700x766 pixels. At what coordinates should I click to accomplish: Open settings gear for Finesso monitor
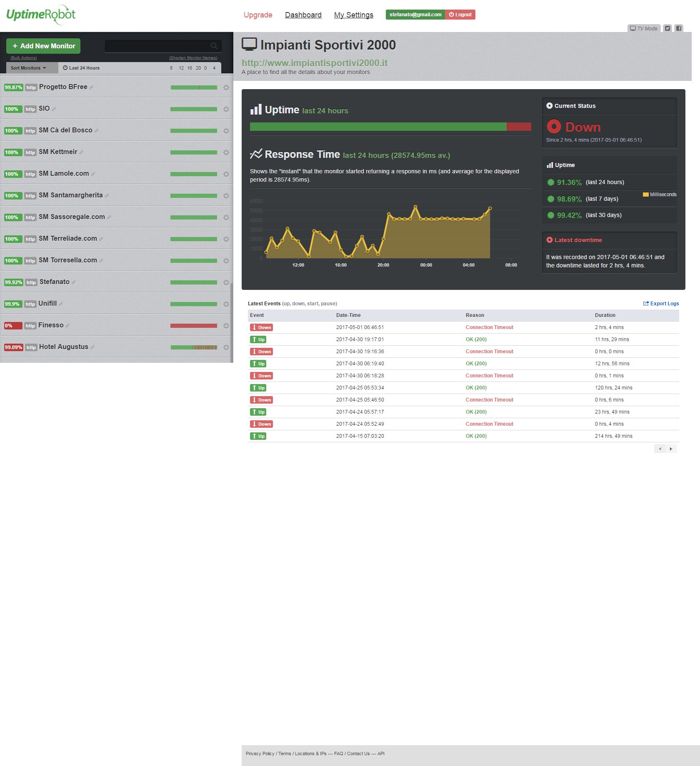pyautogui.click(x=226, y=326)
